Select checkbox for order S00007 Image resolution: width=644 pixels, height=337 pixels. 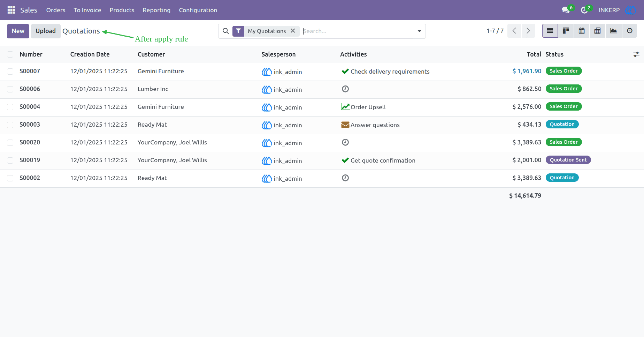point(10,72)
